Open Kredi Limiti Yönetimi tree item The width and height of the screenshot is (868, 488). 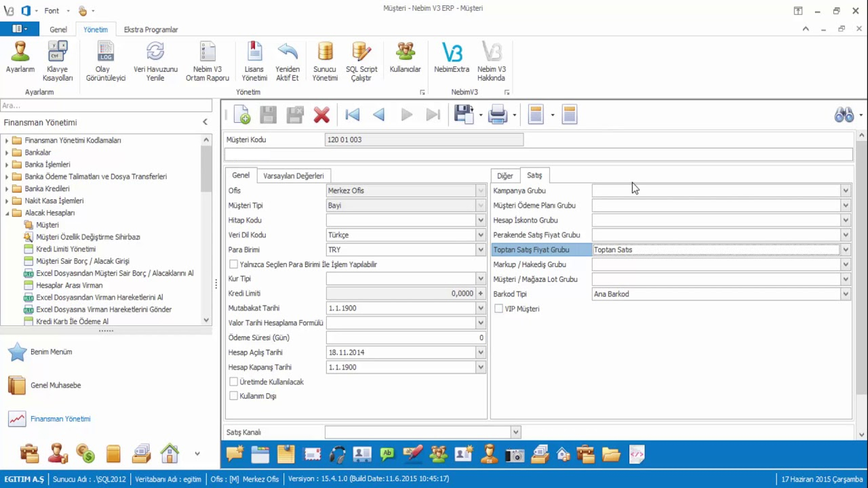coord(66,249)
